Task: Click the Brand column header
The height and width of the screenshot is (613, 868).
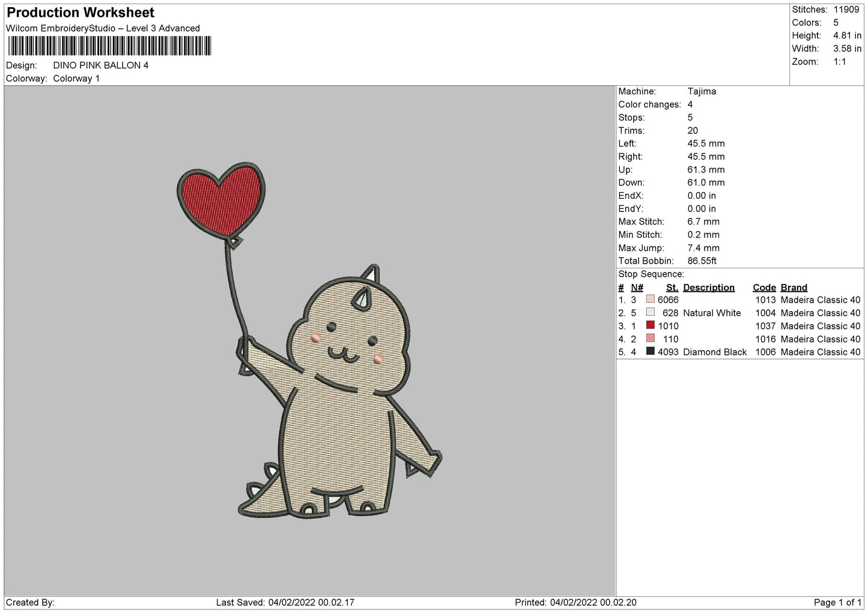Action: [794, 288]
